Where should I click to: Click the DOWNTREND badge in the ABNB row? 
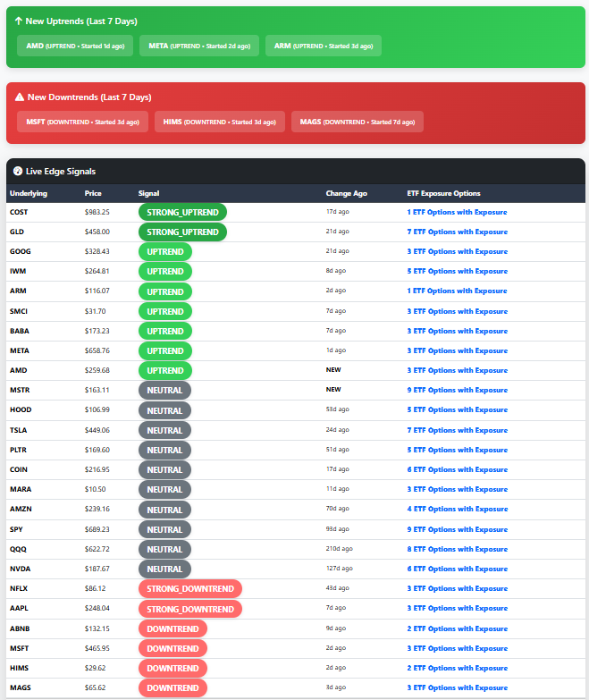click(x=172, y=628)
